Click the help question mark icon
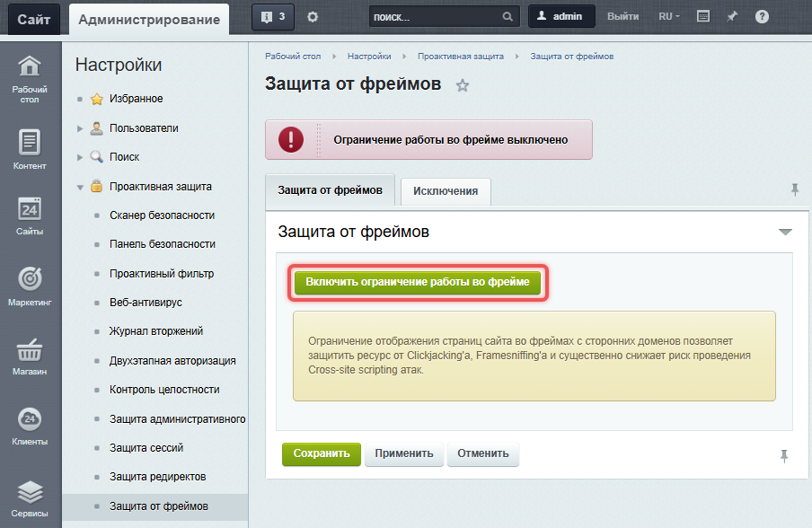This screenshot has height=528, width=812. coord(762,17)
